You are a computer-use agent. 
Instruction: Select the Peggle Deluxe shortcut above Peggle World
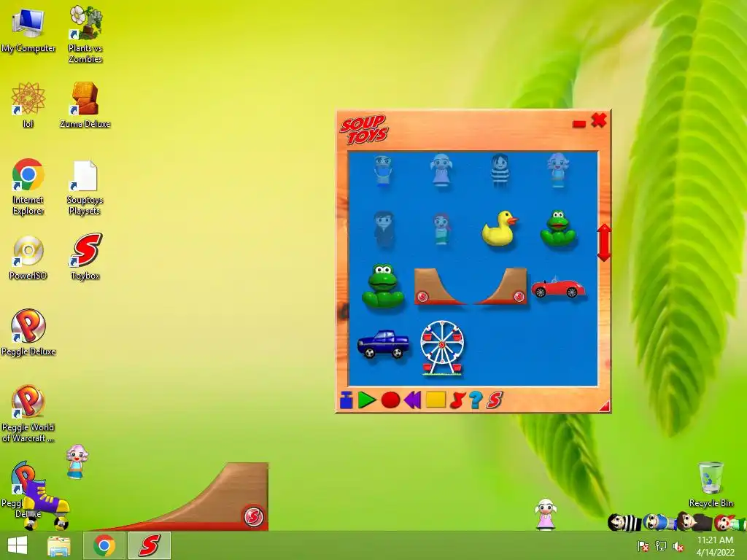click(28, 332)
